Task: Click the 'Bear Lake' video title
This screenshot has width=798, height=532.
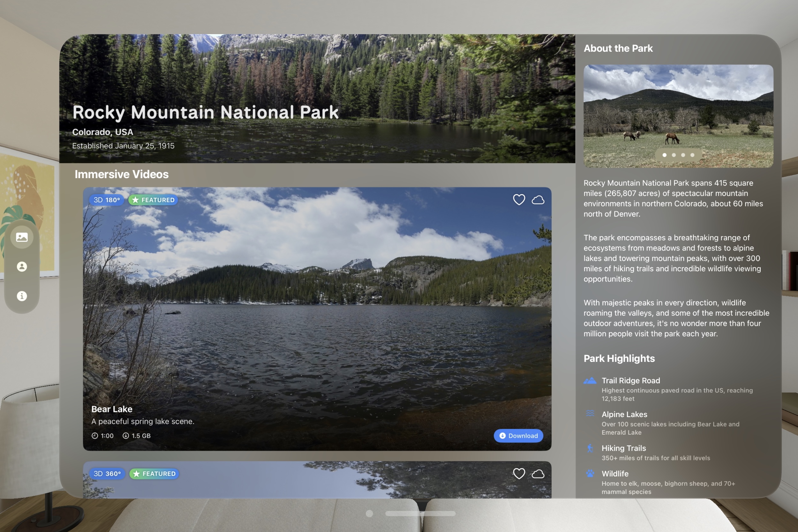Action: point(112,409)
